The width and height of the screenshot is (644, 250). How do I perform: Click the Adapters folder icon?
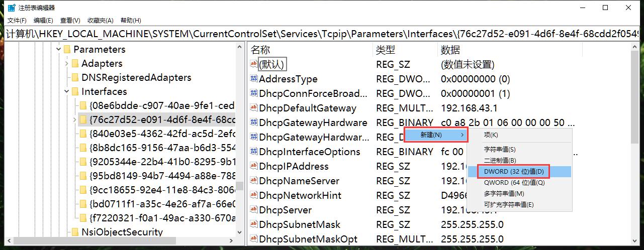pos(75,63)
